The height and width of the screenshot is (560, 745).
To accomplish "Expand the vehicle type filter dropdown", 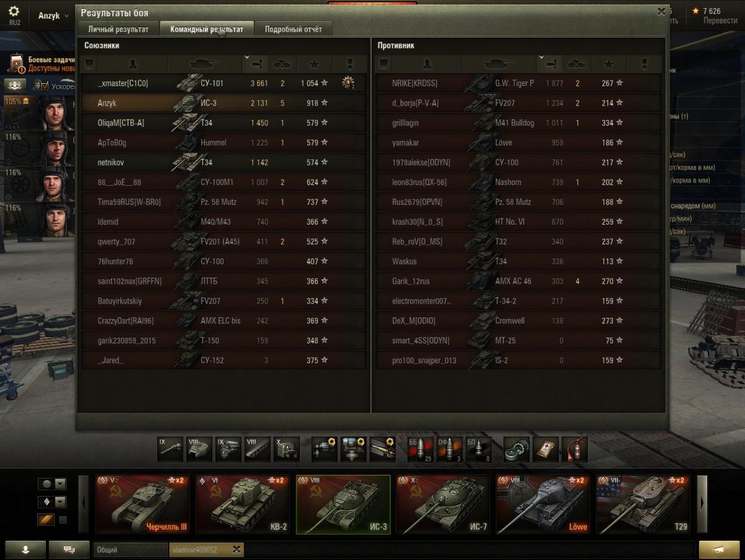I will (52, 502).
